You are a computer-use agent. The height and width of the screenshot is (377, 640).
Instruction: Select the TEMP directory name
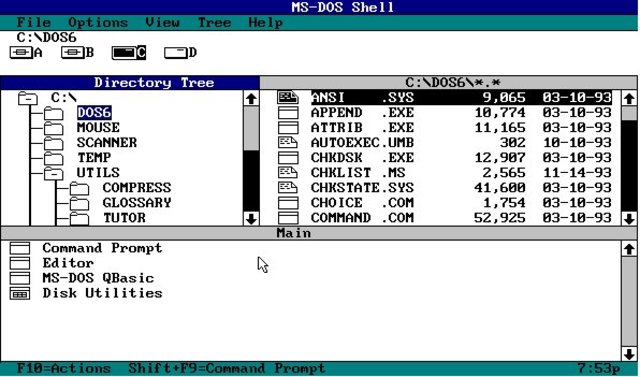pyautogui.click(x=94, y=158)
